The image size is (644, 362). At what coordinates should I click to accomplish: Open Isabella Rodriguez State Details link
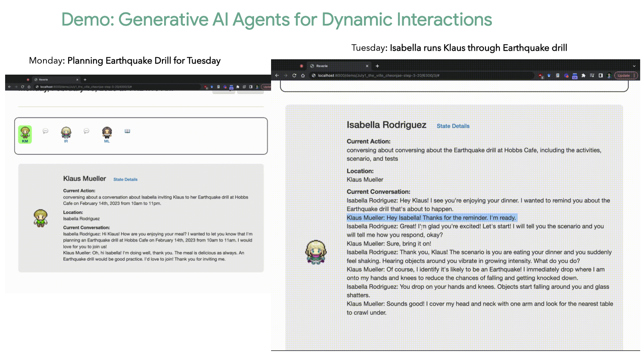[453, 126]
